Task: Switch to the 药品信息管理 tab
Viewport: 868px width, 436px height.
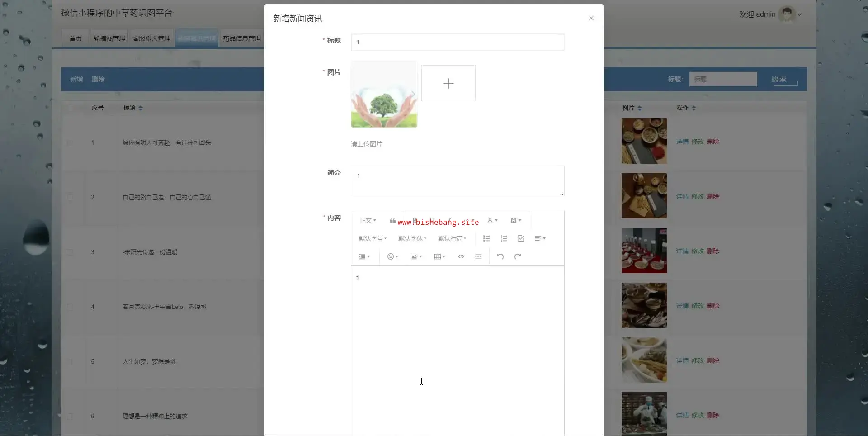Action: click(242, 38)
